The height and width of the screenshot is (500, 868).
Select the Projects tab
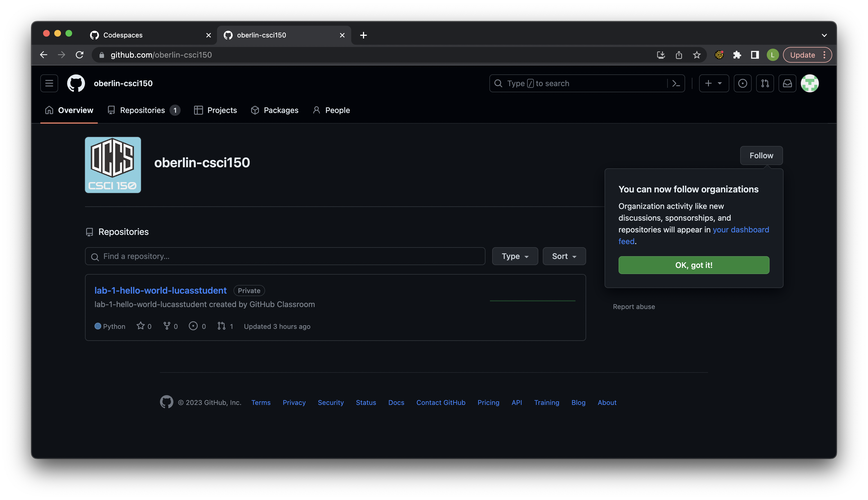tap(215, 110)
